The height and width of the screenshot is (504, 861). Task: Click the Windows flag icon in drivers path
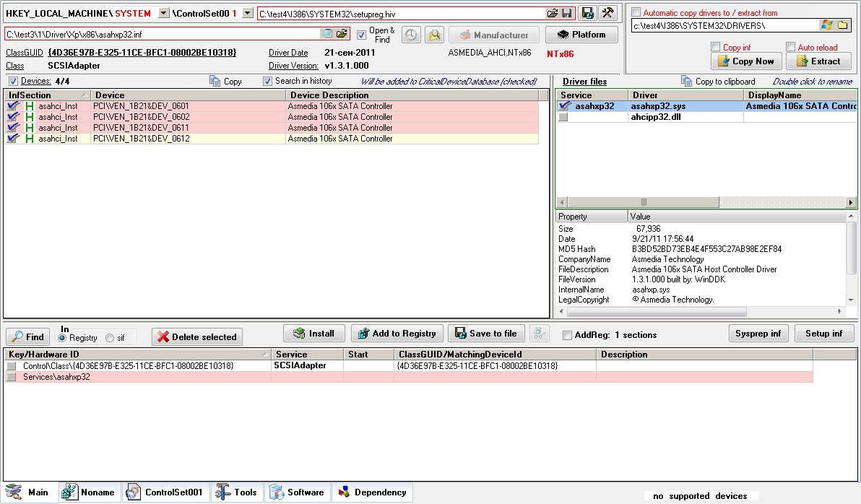point(826,25)
